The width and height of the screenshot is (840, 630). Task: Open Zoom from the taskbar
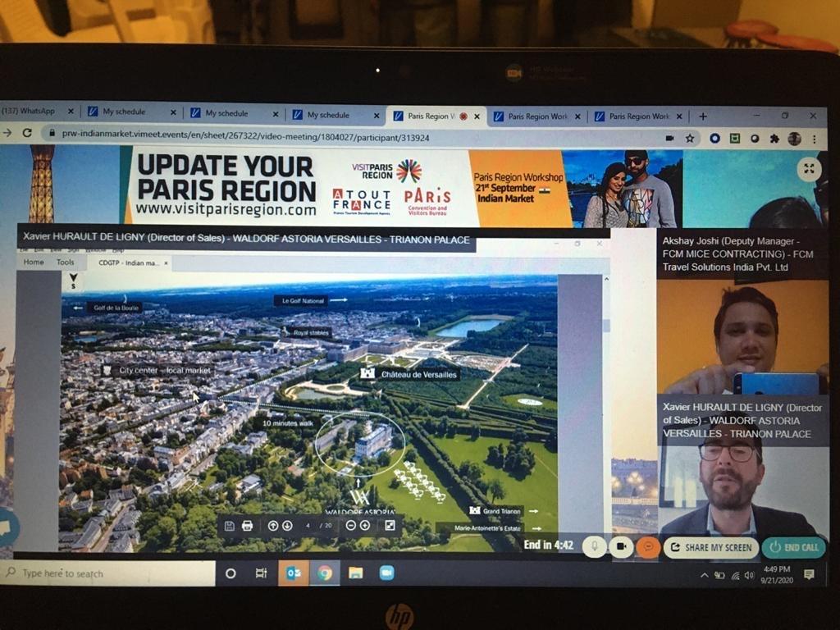point(386,573)
